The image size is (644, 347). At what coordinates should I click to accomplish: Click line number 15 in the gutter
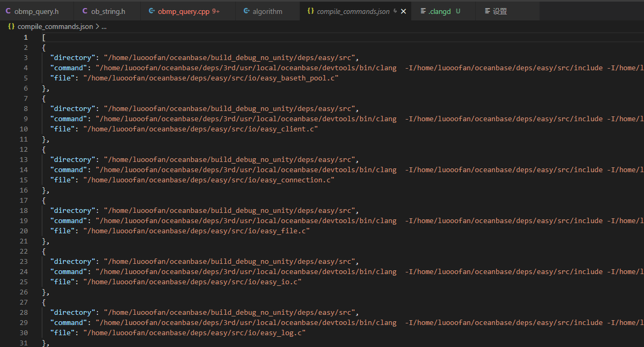click(24, 180)
